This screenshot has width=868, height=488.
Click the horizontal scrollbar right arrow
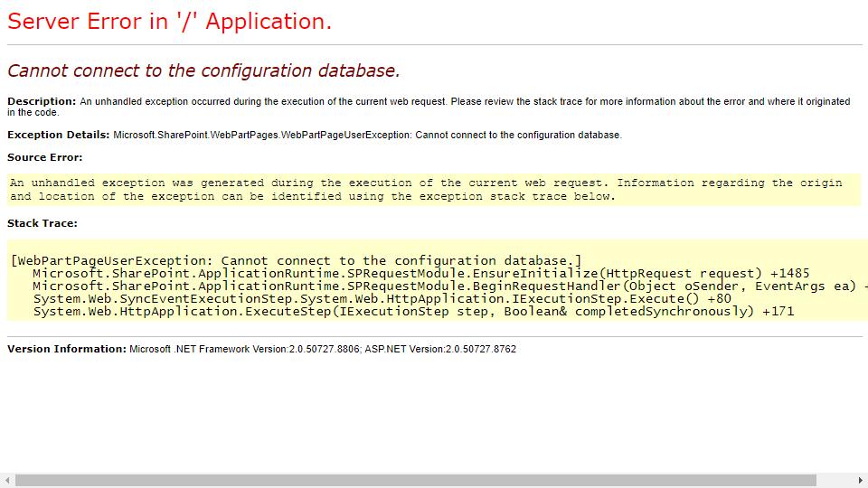(x=861, y=481)
